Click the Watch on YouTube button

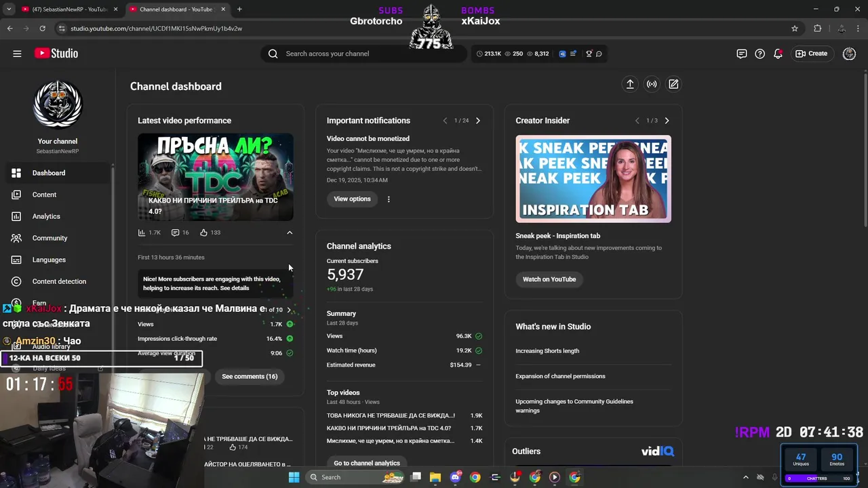[x=549, y=279]
